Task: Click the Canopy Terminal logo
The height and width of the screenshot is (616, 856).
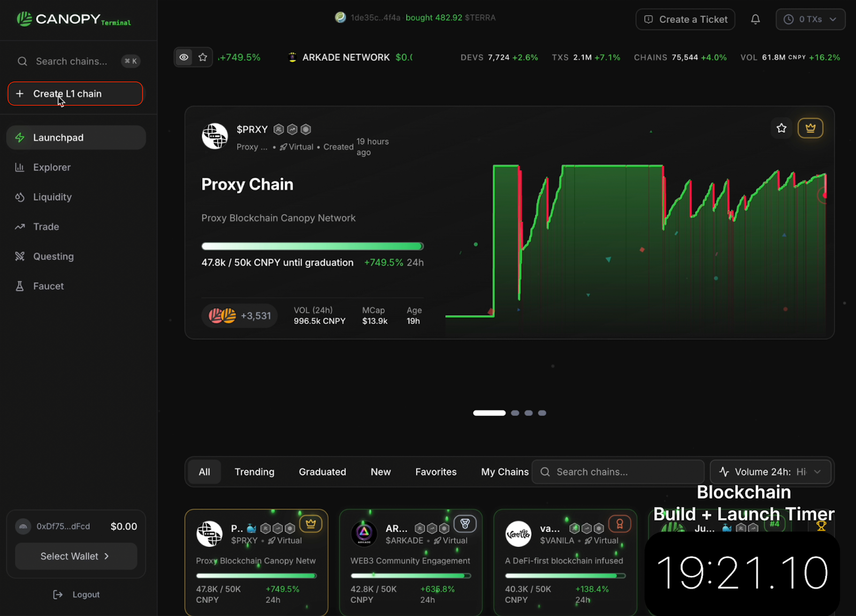Action: tap(74, 19)
